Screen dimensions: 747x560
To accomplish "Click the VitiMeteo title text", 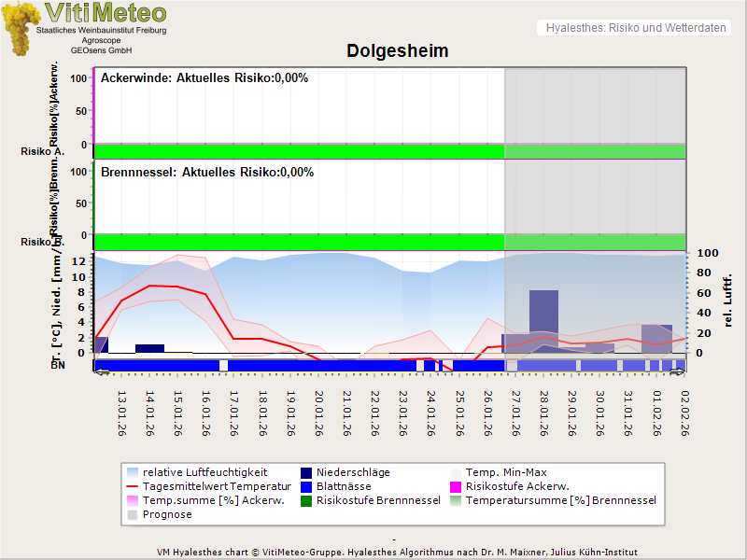I will pos(106,13).
